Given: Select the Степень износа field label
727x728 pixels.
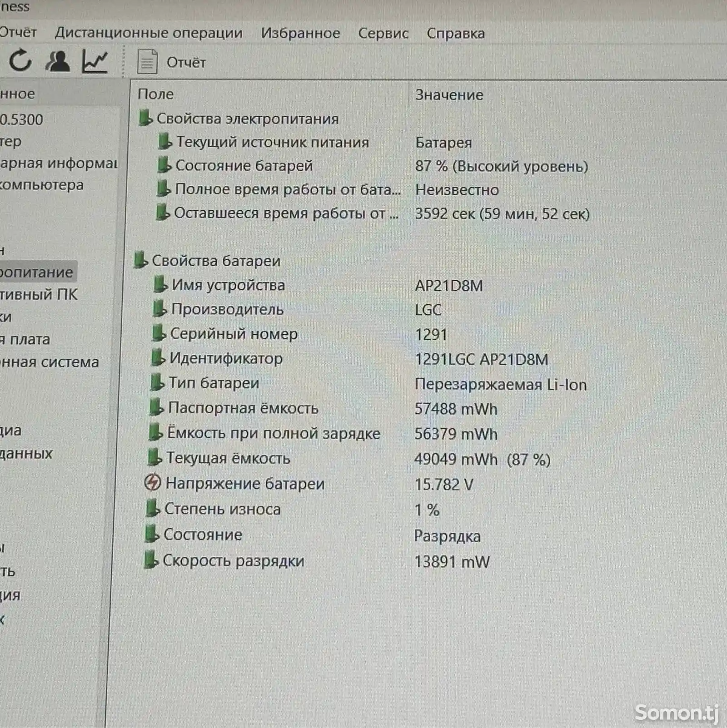Looking at the screenshot, I should coord(223,509).
